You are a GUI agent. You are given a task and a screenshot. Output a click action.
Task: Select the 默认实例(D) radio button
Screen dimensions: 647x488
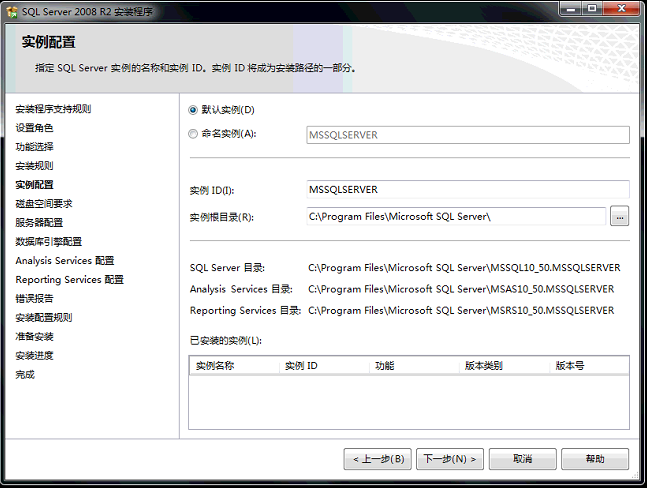[193, 109]
